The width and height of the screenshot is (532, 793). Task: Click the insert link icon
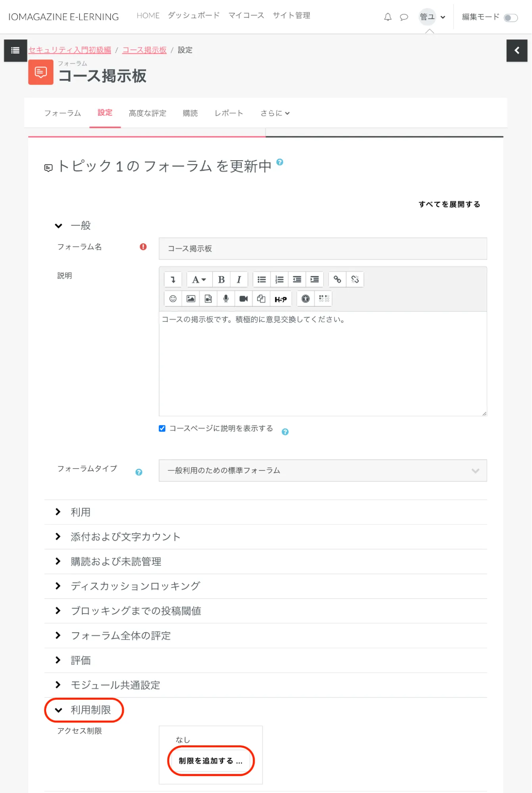tap(337, 280)
